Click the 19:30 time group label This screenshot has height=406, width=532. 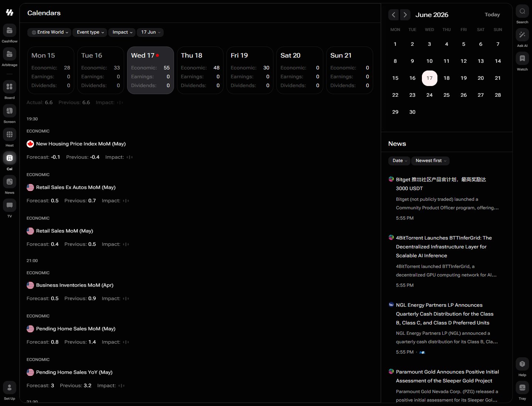[32, 119]
